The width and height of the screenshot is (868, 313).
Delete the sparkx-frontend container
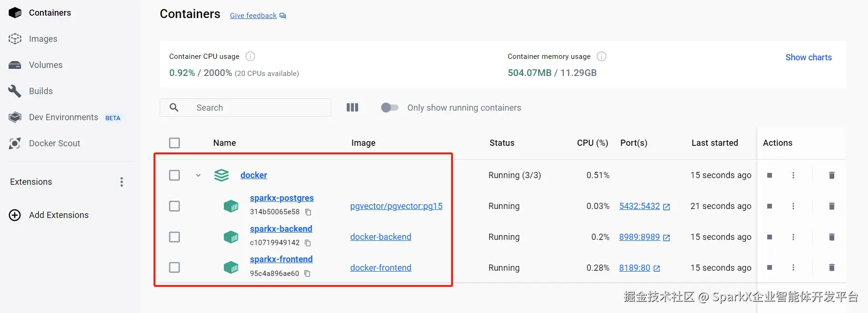point(832,267)
